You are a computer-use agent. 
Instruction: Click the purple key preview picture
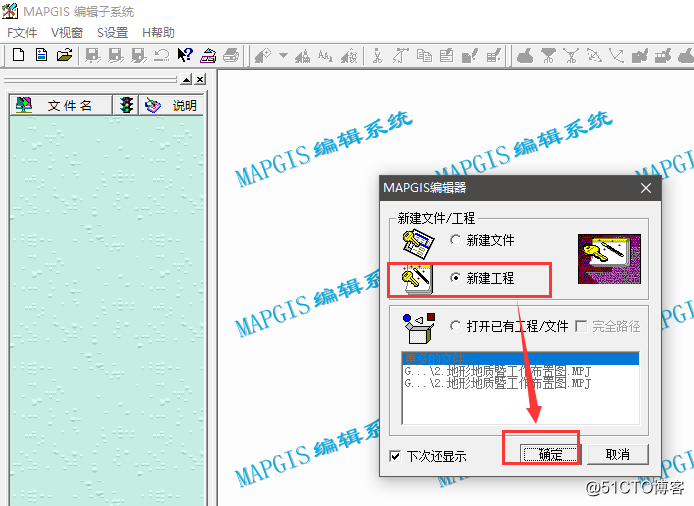tap(609, 259)
